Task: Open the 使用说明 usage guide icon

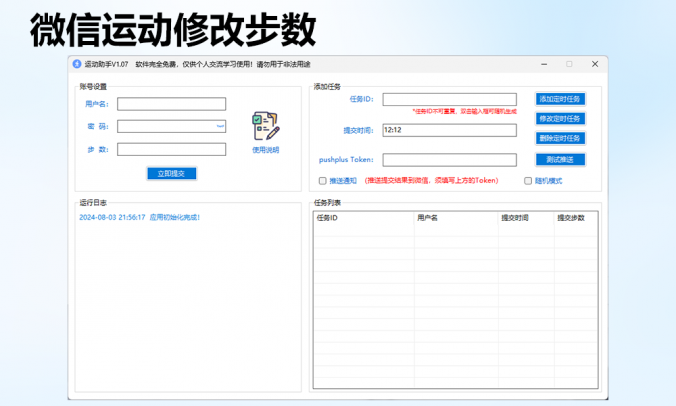Action: click(x=266, y=126)
